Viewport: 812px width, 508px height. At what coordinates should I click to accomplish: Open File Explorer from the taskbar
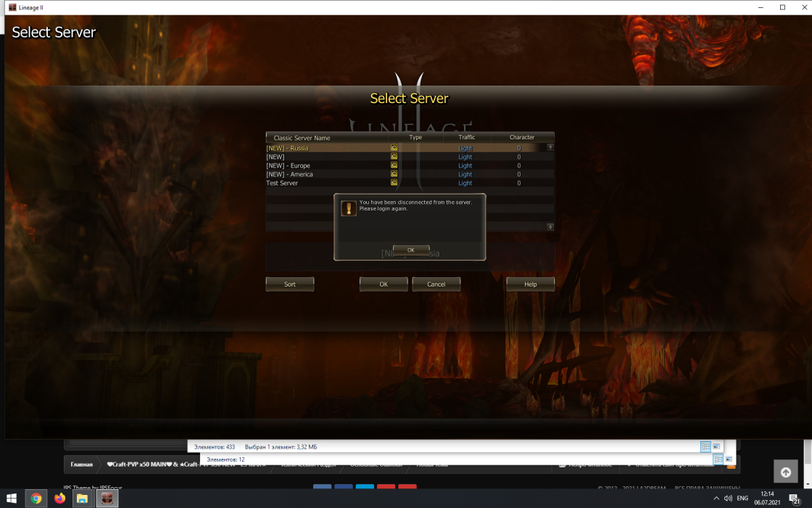[x=83, y=499]
